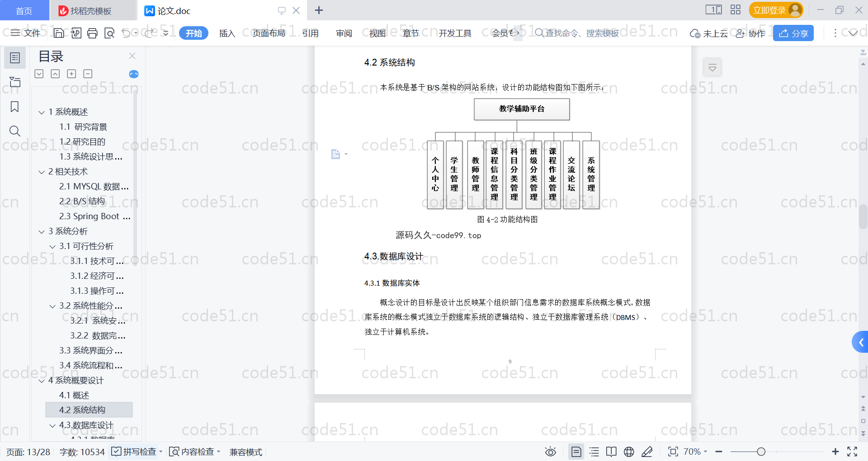Open the 文件 menu

tap(26, 33)
